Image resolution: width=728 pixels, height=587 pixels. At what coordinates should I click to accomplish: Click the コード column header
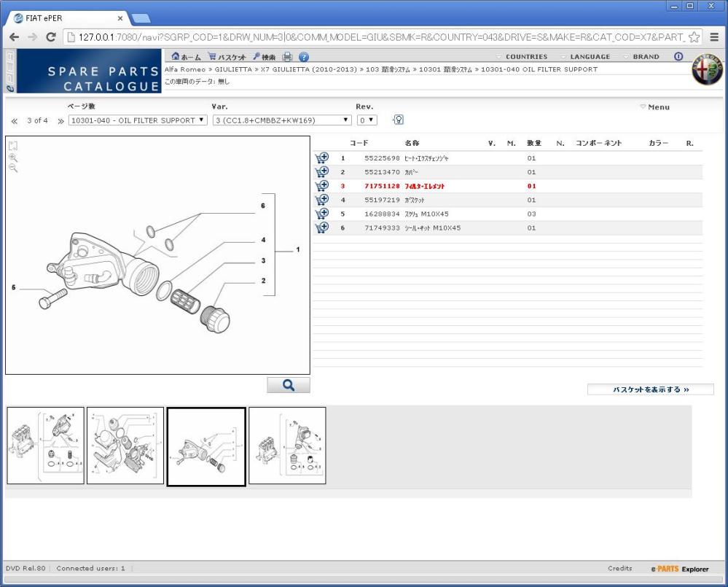[x=359, y=143]
